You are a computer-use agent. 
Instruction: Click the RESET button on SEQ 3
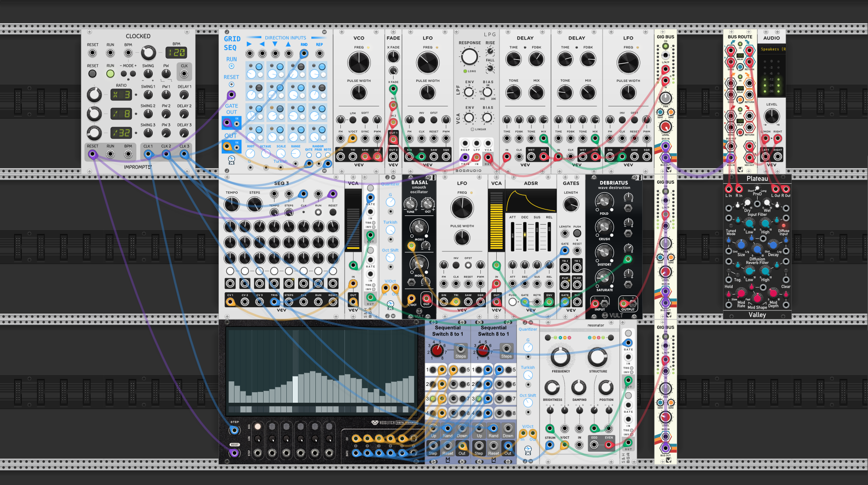[333, 212]
